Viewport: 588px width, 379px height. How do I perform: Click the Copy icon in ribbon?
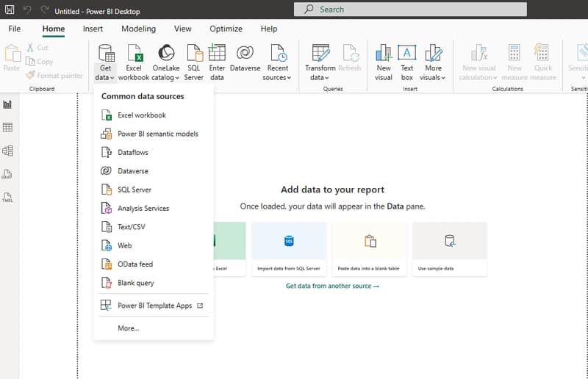(x=30, y=61)
